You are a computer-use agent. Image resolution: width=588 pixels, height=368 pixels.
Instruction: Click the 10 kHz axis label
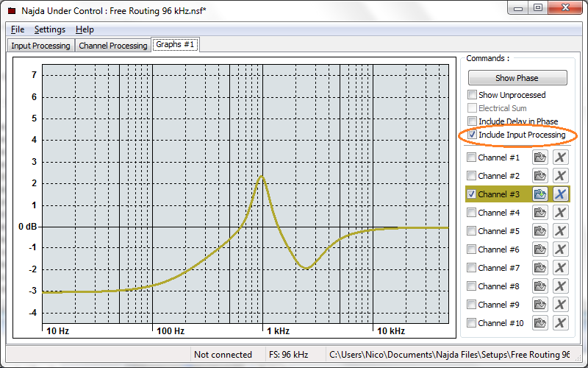pyautogui.click(x=391, y=330)
